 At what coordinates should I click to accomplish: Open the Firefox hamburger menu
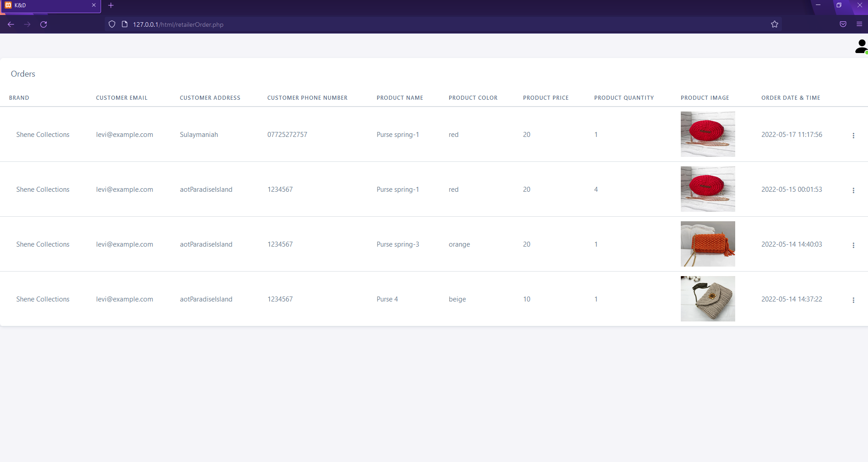point(859,24)
